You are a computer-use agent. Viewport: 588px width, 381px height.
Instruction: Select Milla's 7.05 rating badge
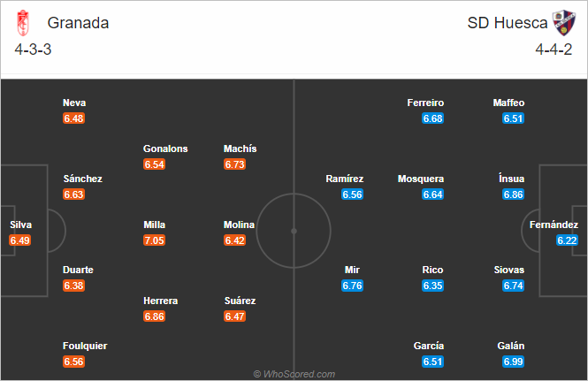point(154,240)
